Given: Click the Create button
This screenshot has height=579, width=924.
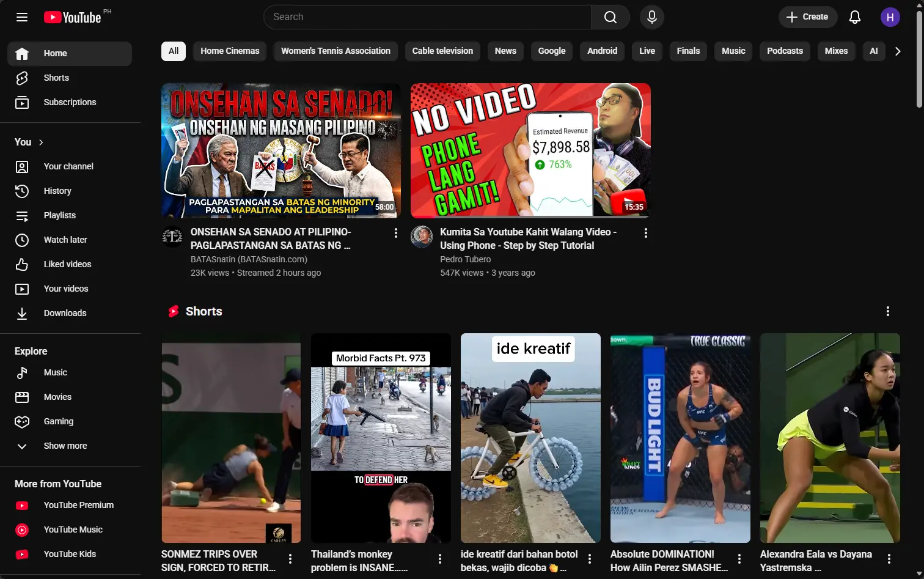Looking at the screenshot, I should pyautogui.click(x=807, y=17).
